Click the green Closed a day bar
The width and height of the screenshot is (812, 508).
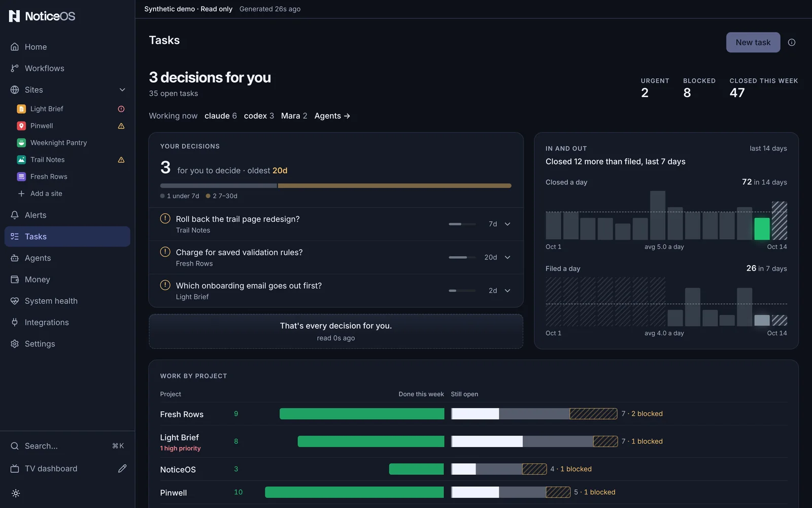pos(762,229)
